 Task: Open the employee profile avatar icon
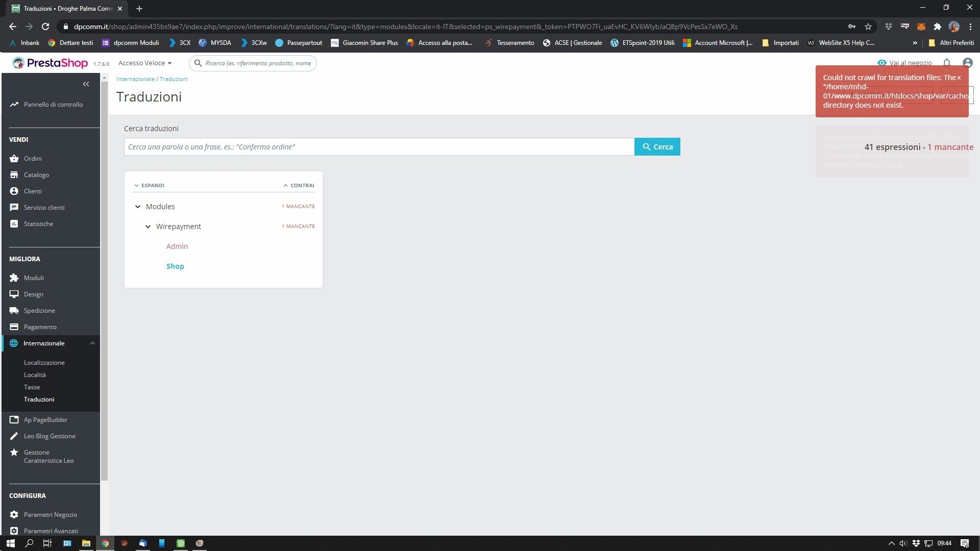(x=967, y=63)
